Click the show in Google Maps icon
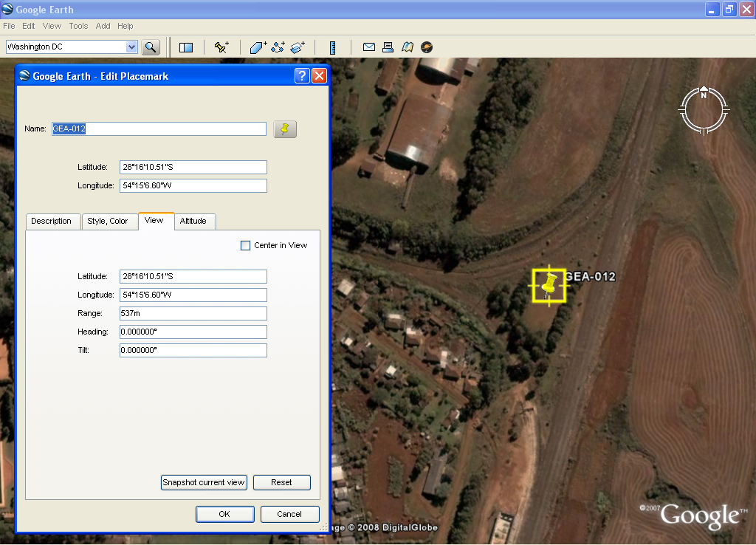756x545 pixels. (408, 47)
